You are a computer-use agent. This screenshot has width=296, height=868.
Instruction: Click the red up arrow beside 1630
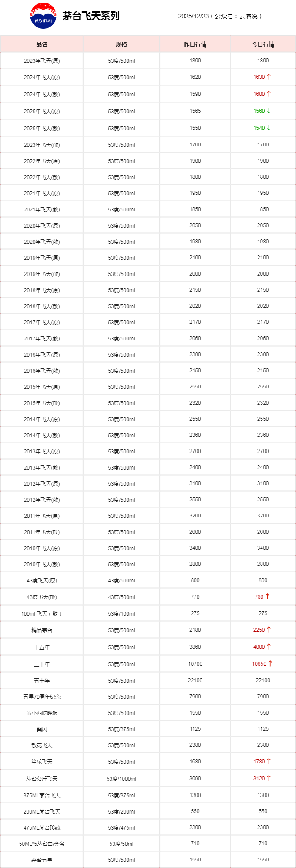(x=269, y=77)
